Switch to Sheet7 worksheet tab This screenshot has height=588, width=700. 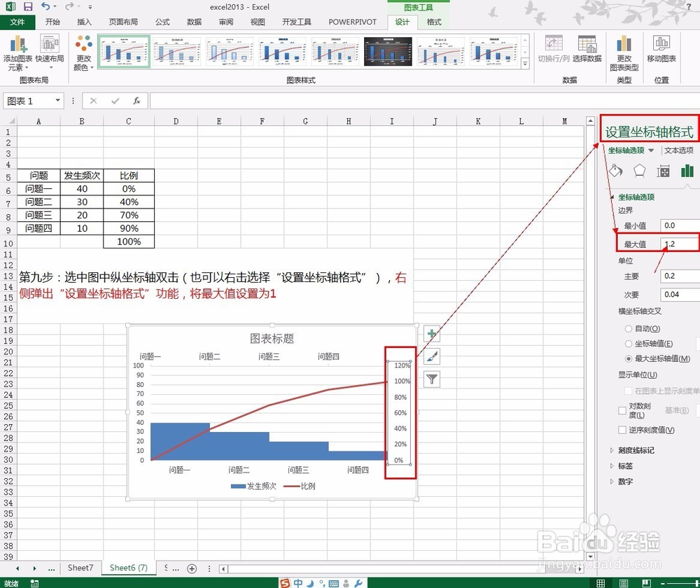[x=80, y=568]
